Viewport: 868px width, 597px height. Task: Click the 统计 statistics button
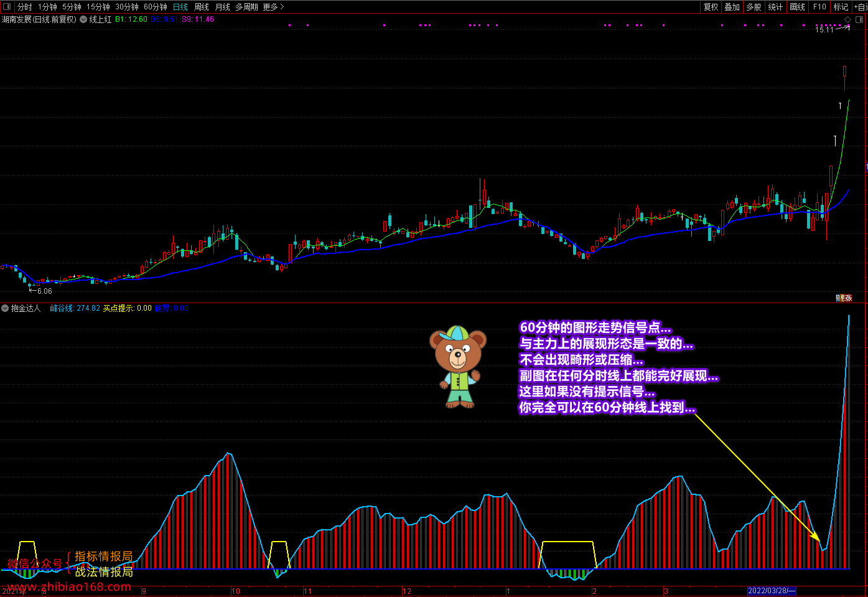776,7
